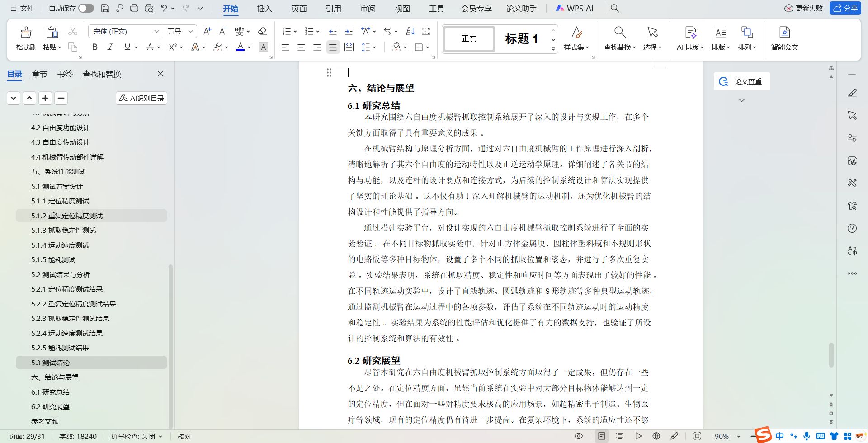Image resolution: width=868 pixels, height=443 pixels.
Task: Expand line spacing options
Action: 374,47
